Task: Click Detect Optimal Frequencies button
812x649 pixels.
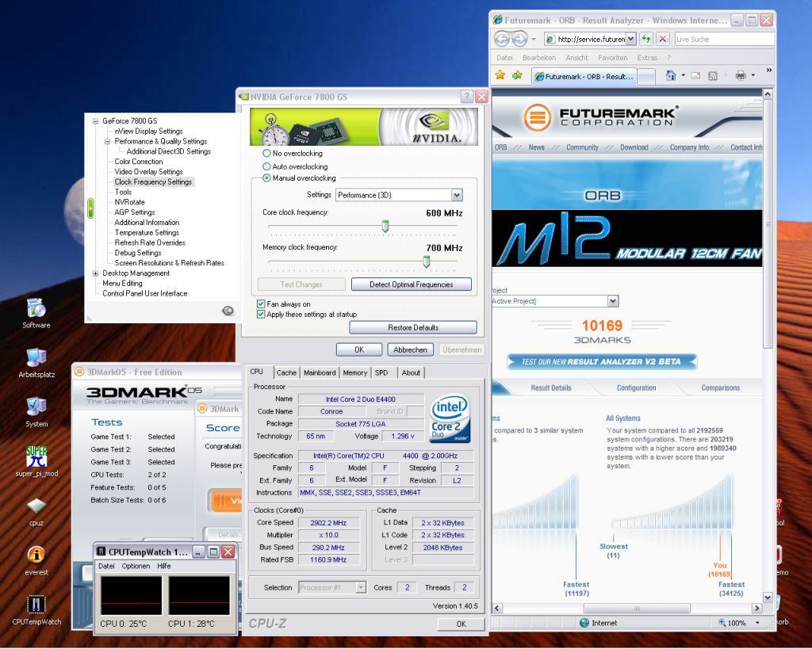Action: tap(412, 284)
